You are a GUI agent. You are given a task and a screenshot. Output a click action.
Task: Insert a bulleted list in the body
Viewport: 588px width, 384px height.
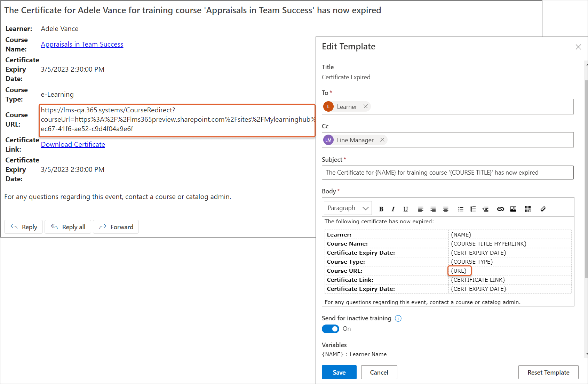pos(461,209)
